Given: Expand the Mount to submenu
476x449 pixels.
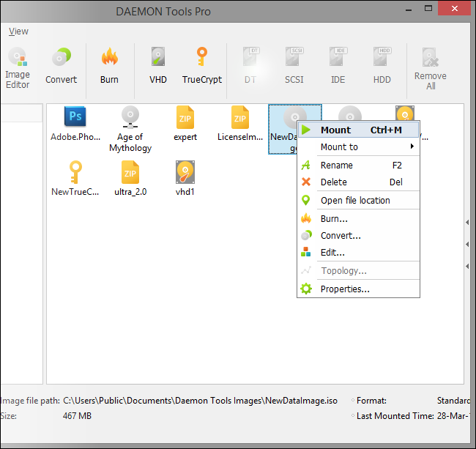Looking at the screenshot, I should click(359, 147).
